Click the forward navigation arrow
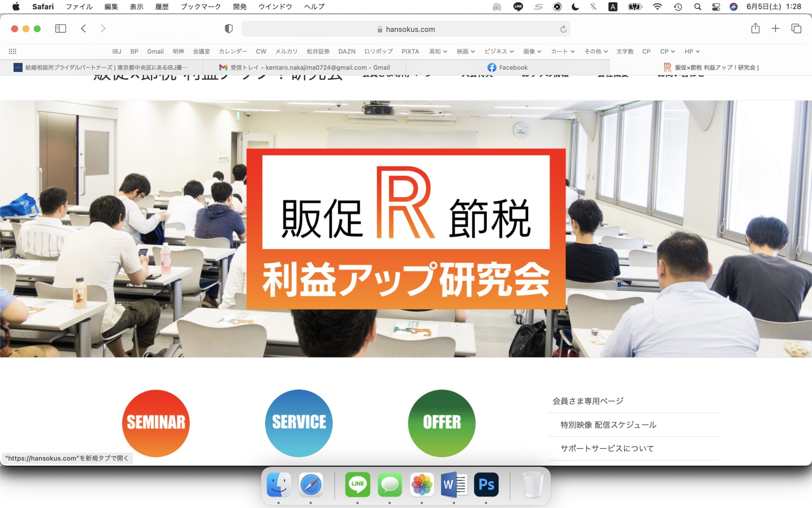 pos(103,29)
